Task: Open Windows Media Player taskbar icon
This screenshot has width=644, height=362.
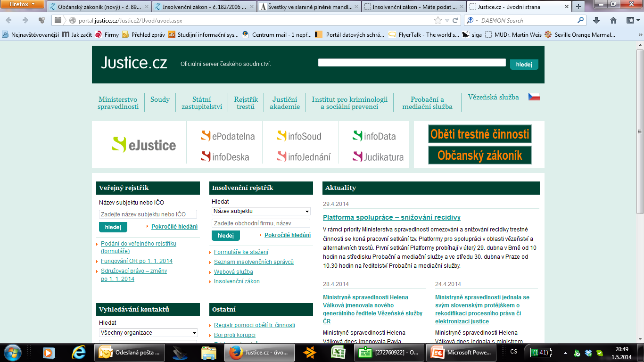Action: tap(48, 352)
